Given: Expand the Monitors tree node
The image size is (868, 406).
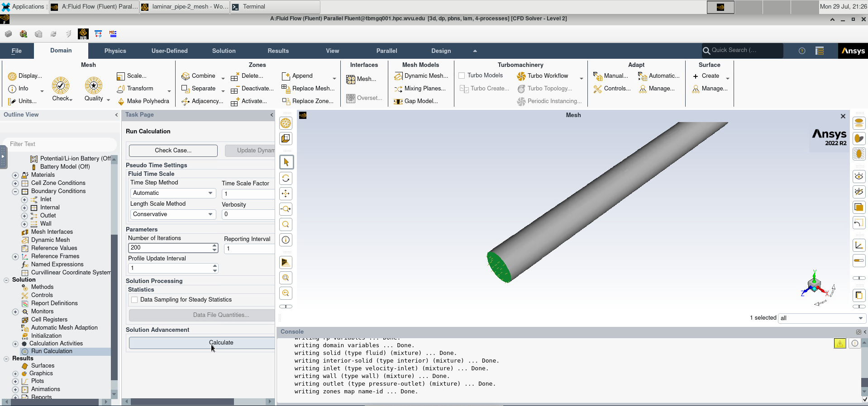Looking at the screenshot, I should pos(15,312).
